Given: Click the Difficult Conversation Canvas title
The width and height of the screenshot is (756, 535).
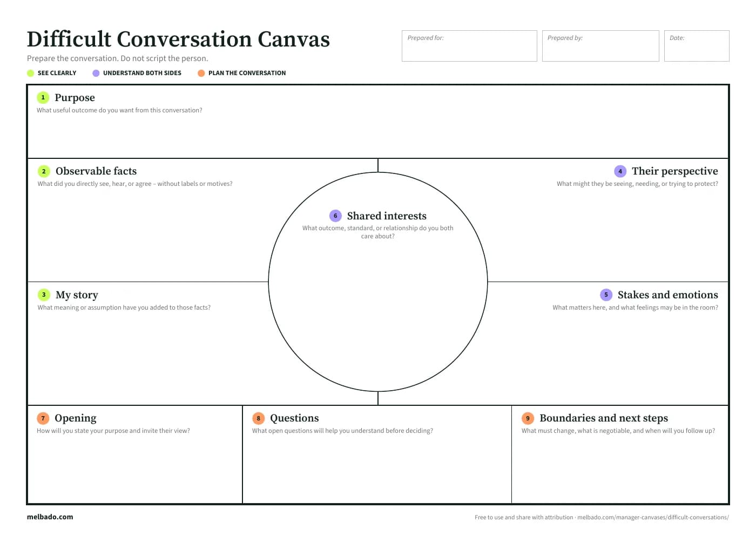Looking at the screenshot, I should (x=178, y=39).
